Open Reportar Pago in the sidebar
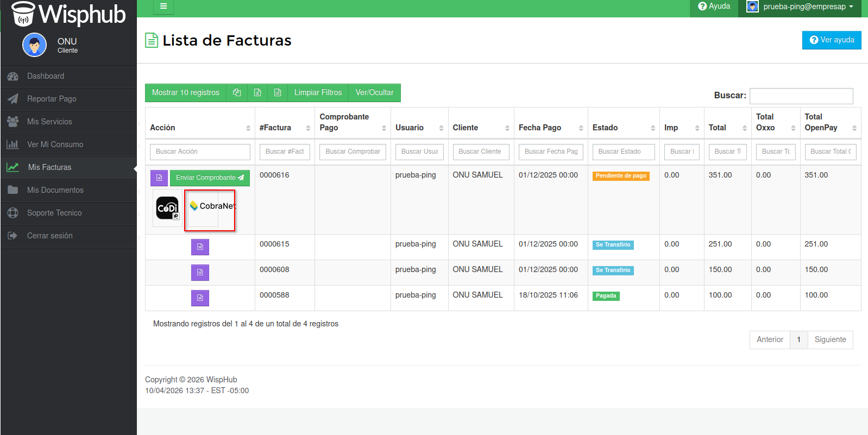Image resolution: width=868 pixels, height=435 pixels. coord(52,99)
